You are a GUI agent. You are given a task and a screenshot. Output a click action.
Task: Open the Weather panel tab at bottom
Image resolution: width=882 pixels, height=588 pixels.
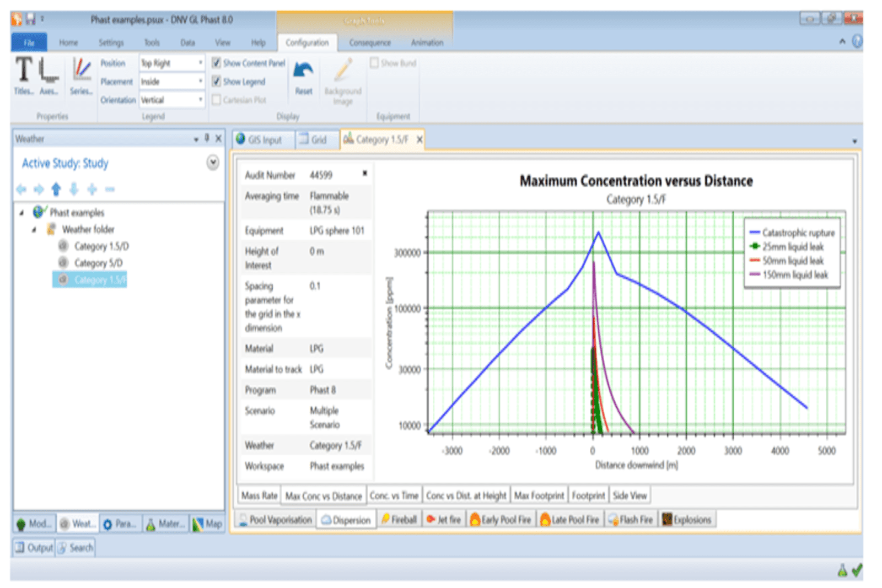[x=78, y=524]
